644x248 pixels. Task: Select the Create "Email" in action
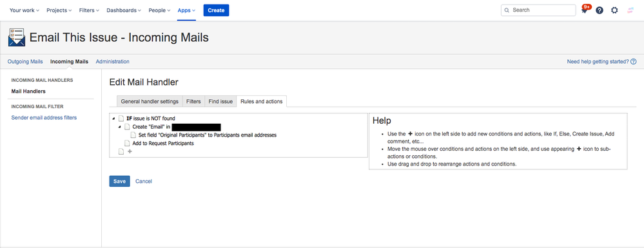(x=151, y=126)
